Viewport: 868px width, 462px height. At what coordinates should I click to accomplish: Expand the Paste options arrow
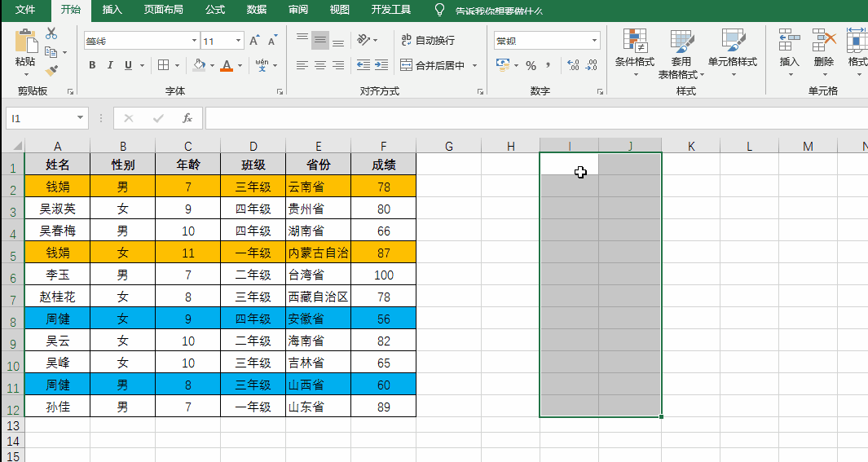click(25, 75)
